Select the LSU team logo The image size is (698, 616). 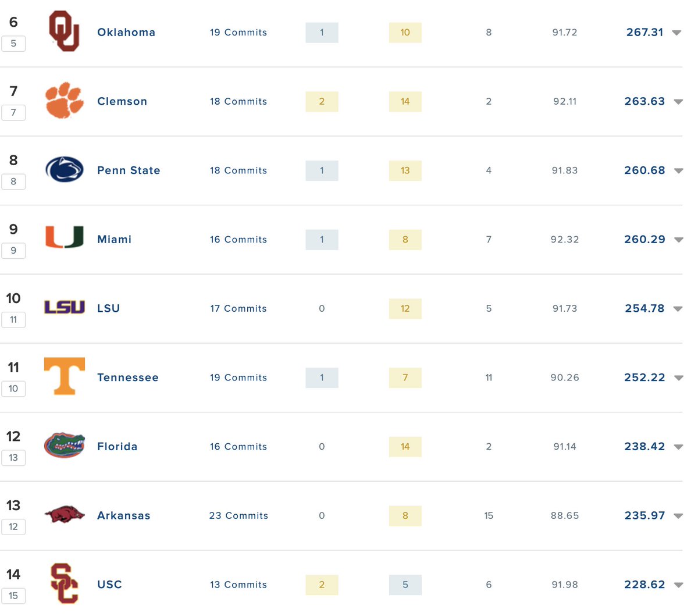[x=65, y=307]
